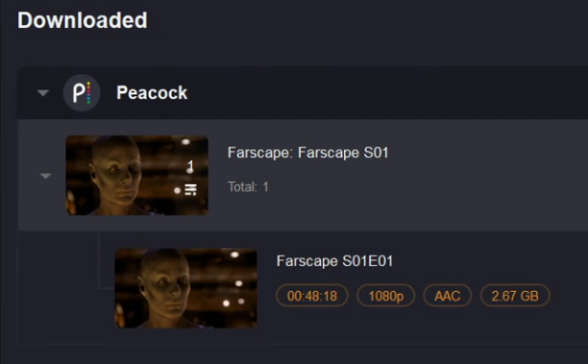Viewport: 588px width, 364px height.
Task: Click the episode count number on thumbnail
Action: pos(190,166)
